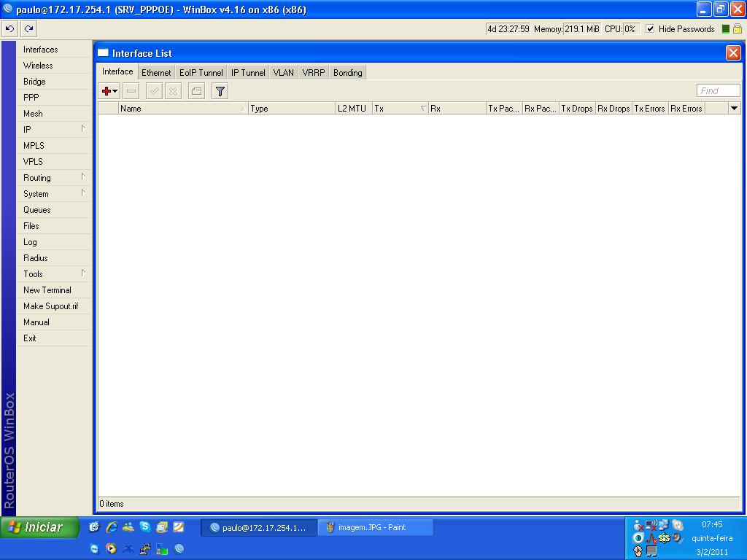Sort by the Type column header
Viewport: 747px width, 560px height.
pos(292,109)
